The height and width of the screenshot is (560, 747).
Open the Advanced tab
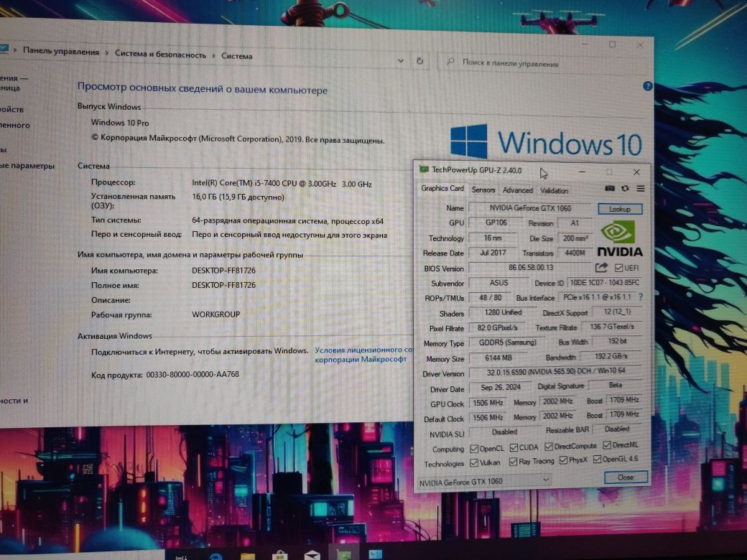coord(517,190)
